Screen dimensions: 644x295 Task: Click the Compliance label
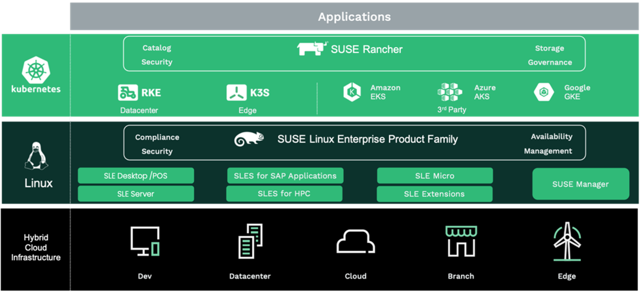point(157,137)
